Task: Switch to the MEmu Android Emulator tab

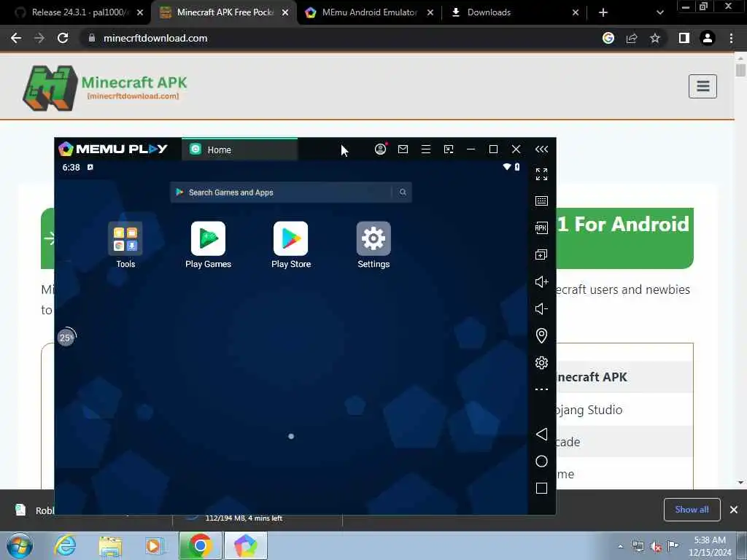Action: pyautogui.click(x=369, y=12)
